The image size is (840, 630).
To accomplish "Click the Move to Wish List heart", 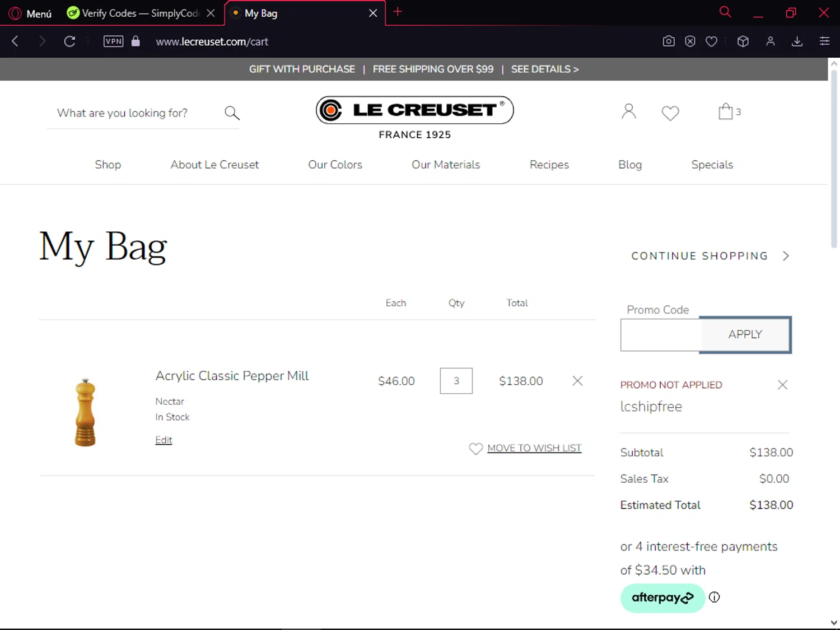I will 475,449.
